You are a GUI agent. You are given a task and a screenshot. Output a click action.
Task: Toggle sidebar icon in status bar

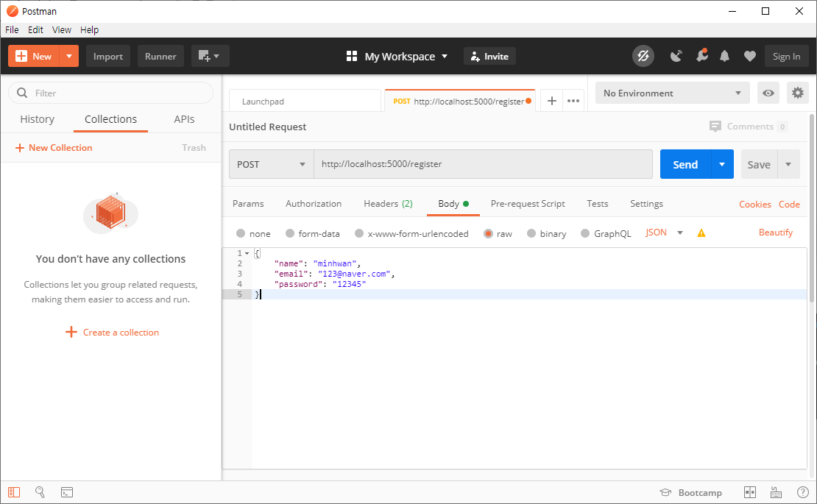14,492
